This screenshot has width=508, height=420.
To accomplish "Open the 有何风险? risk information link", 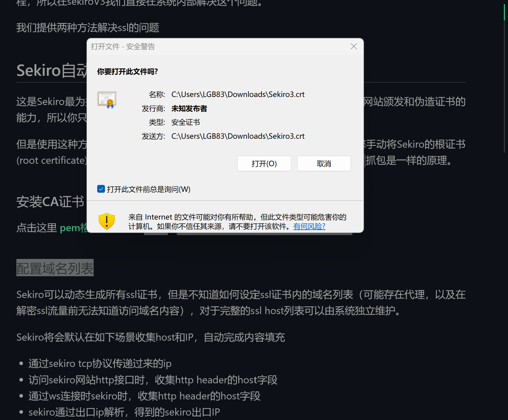I will coord(309,226).
